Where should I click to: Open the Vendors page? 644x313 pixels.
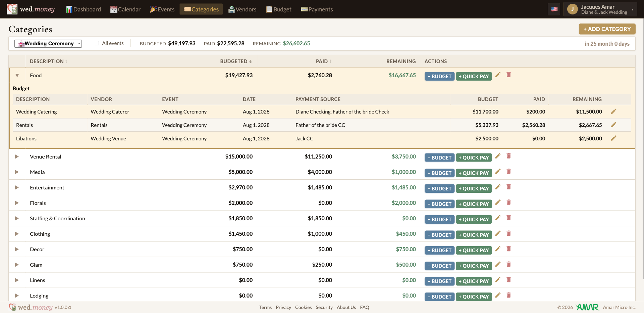click(x=242, y=9)
